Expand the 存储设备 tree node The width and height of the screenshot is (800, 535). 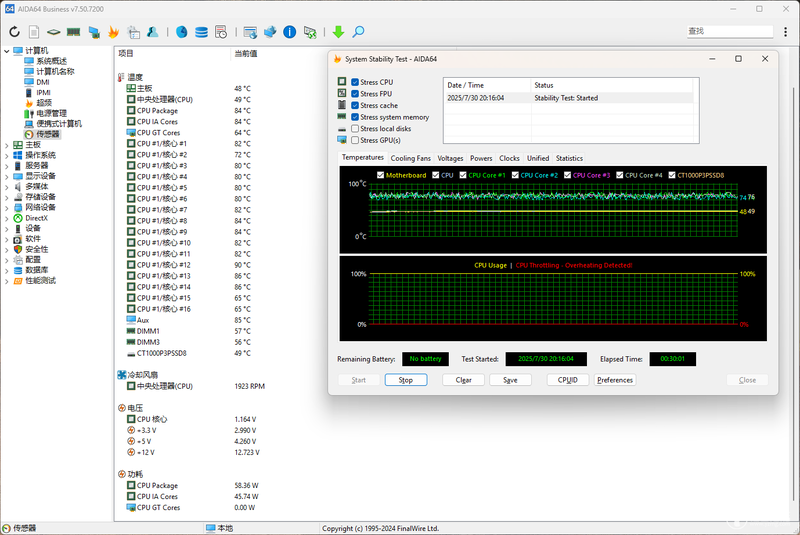(7, 197)
